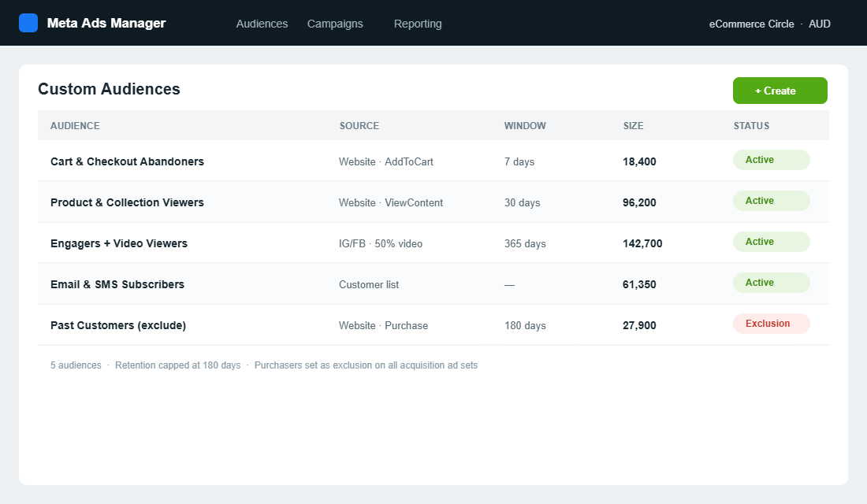This screenshot has width=867, height=504.
Task: Click the eCommerce Circle account name
Action: pyautogui.click(x=751, y=24)
